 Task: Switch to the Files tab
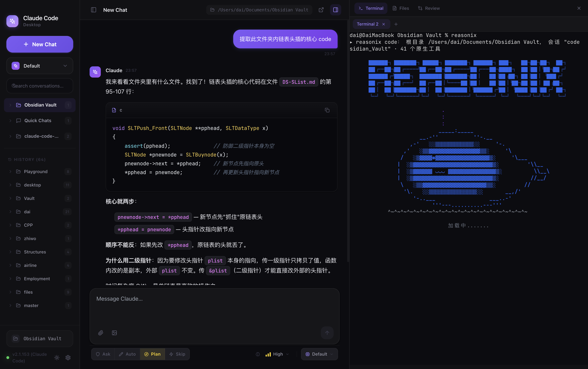[401, 8]
